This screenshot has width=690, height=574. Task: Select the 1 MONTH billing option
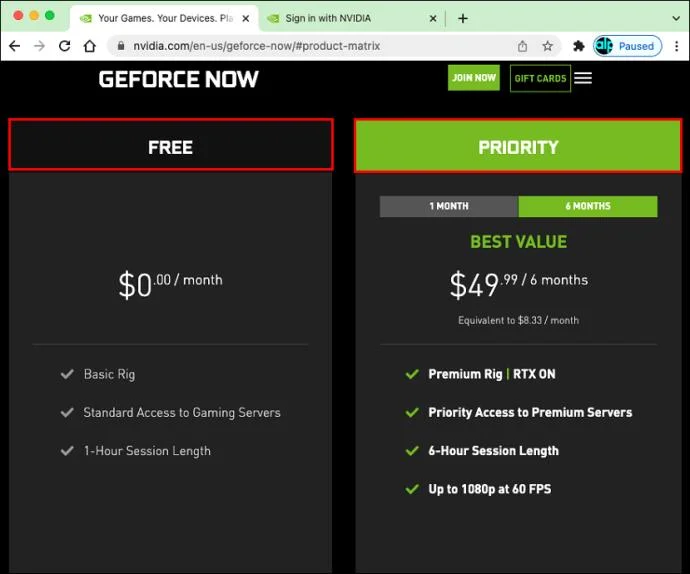pyautogui.click(x=449, y=206)
